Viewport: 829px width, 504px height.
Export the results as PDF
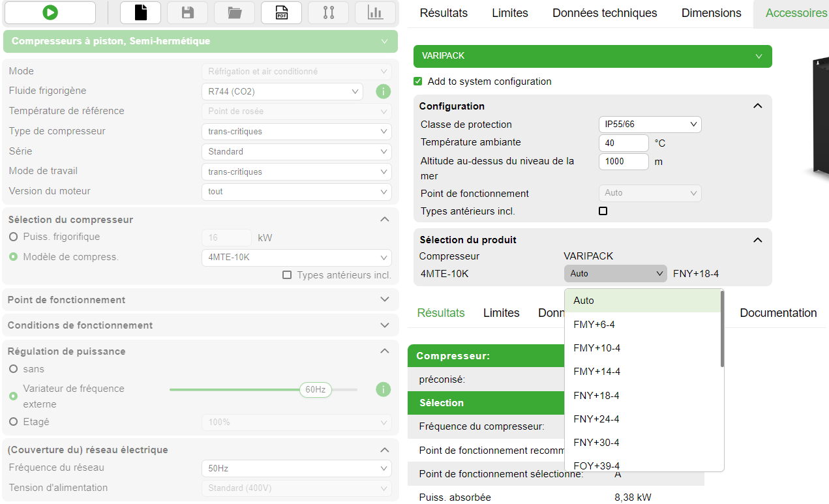281,12
